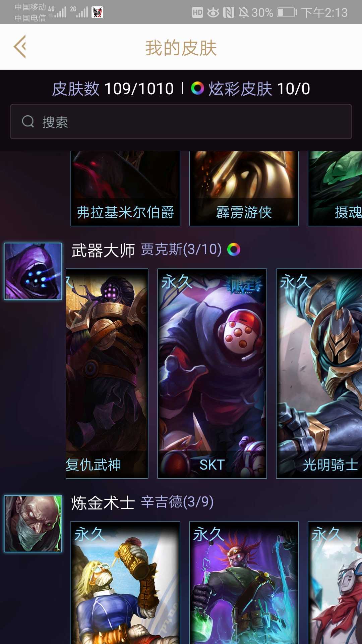The height and width of the screenshot is (644, 362).
Task: Select the SKT Jax skin card
Action: (212, 373)
